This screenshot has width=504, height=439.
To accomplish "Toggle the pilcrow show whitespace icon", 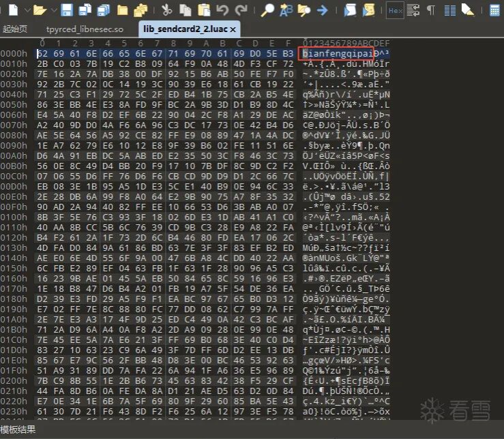I will click(431, 10).
